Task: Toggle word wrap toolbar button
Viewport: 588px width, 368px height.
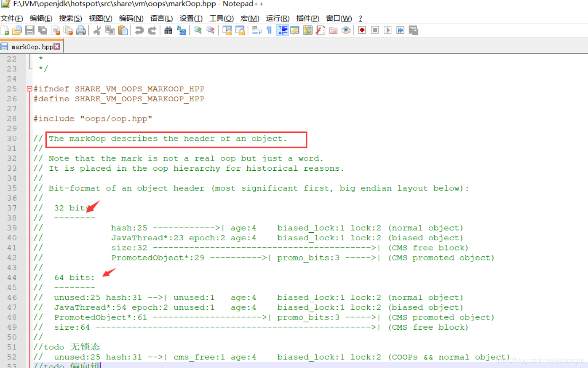Action: 256,30
